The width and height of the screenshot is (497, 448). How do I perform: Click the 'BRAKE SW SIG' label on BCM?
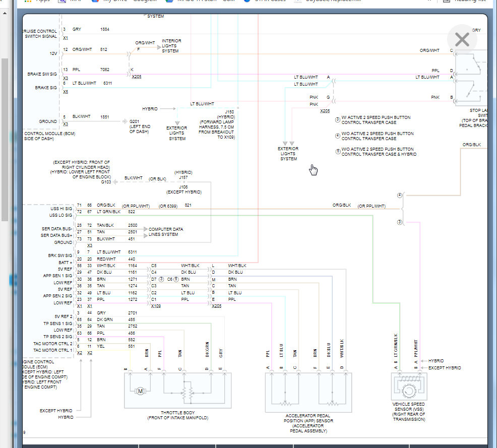pyautogui.click(x=42, y=74)
